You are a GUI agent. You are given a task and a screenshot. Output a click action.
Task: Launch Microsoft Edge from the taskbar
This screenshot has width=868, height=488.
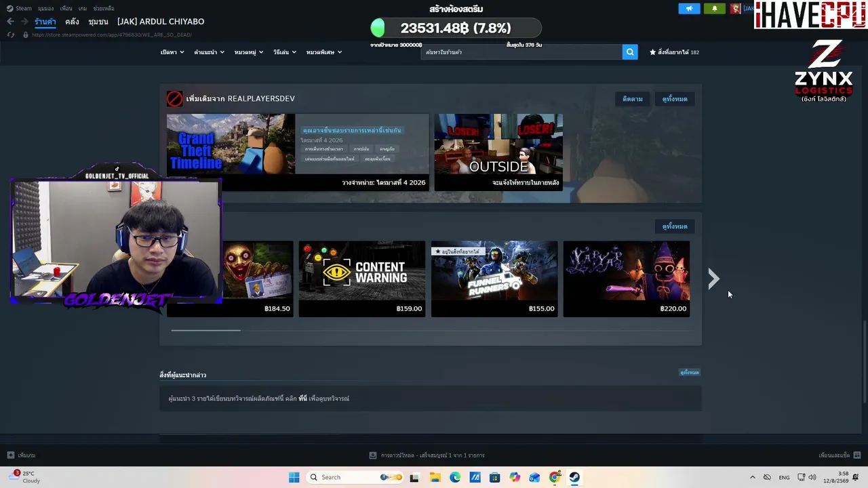455,477
